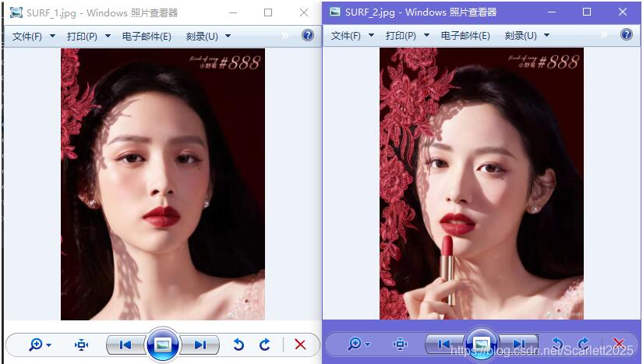Open zoom magnifier in SURF_2 window
This screenshot has height=364, width=643.
[355, 344]
